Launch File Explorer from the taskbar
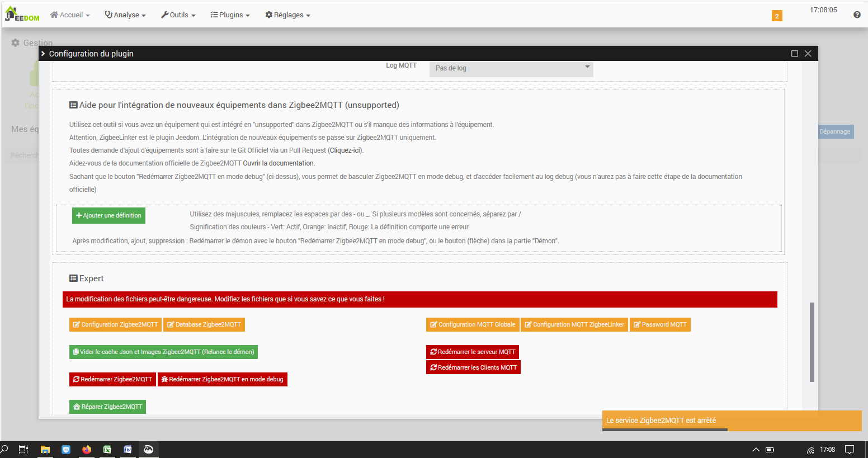868x458 pixels. click(x=45, y=450)
